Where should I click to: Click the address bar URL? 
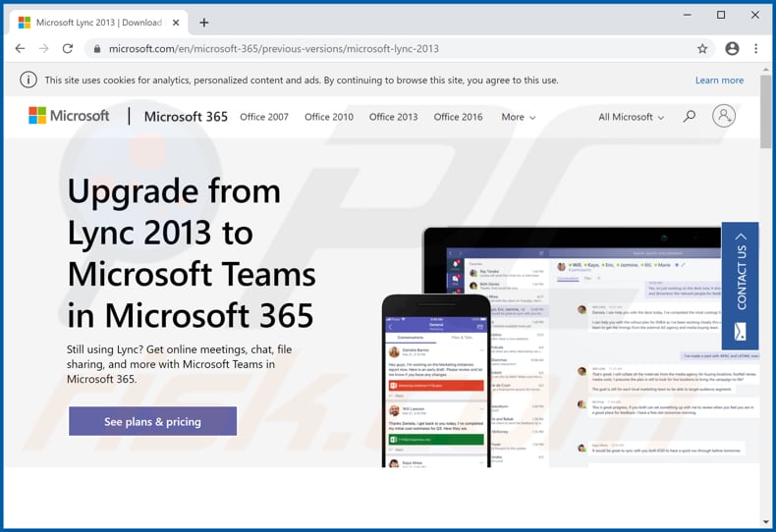[x=274, y=48]
